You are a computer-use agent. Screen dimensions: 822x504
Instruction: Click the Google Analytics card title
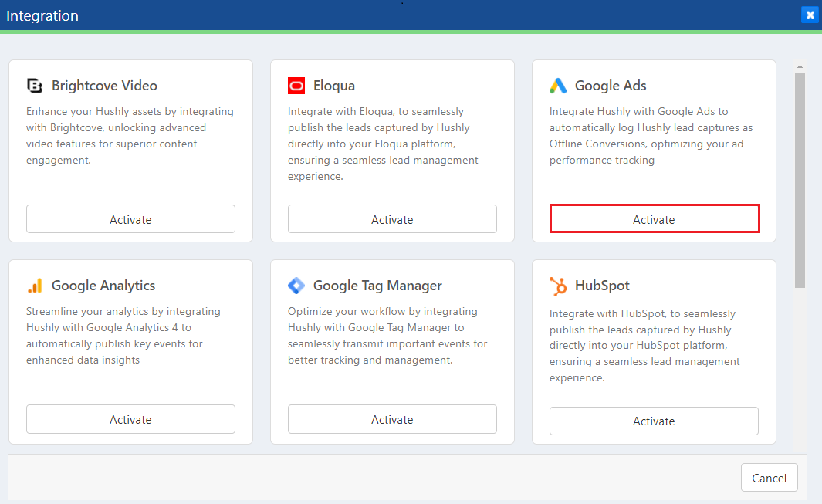[103, 286]
